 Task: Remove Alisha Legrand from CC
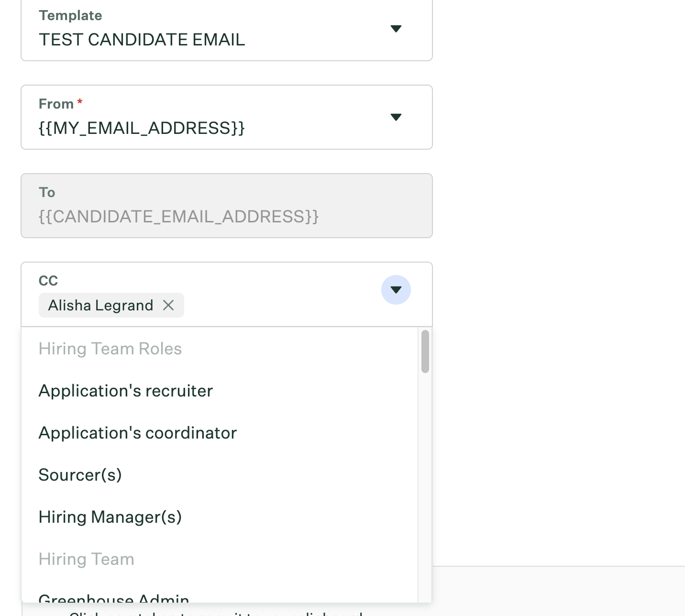point(168,305)
